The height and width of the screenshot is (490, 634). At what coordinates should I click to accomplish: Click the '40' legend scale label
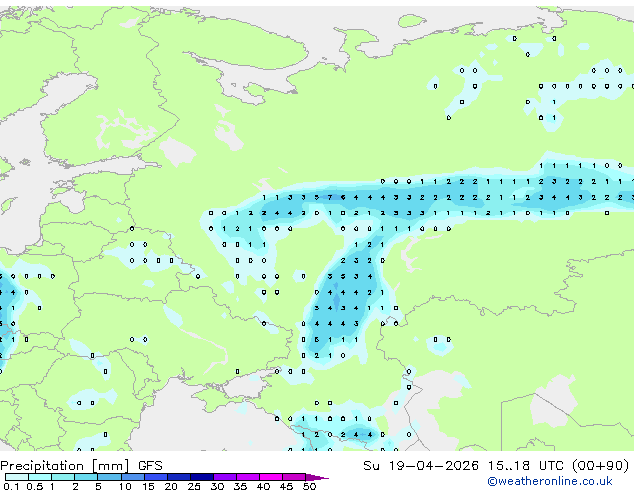[x=263, y=486]
